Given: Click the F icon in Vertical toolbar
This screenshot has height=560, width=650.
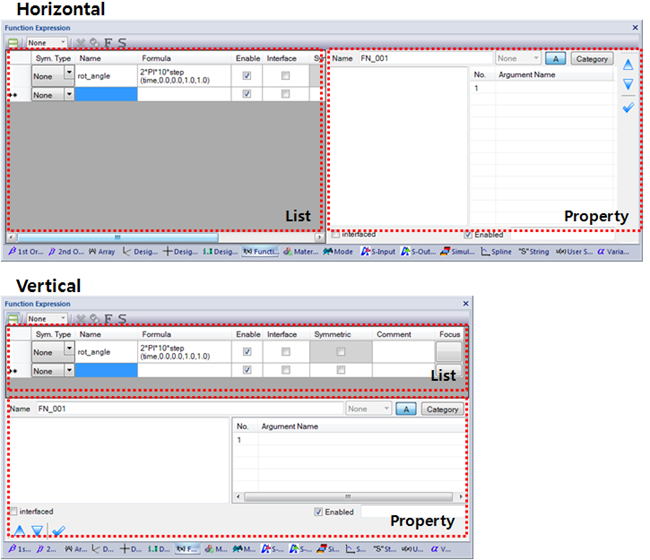Looking at the screenshot, I should (108, 319).
